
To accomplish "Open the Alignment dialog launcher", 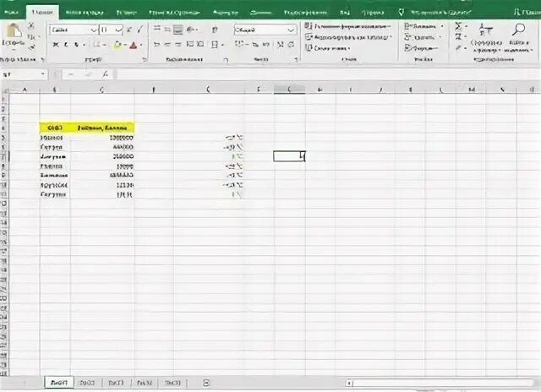I will 226,60.
